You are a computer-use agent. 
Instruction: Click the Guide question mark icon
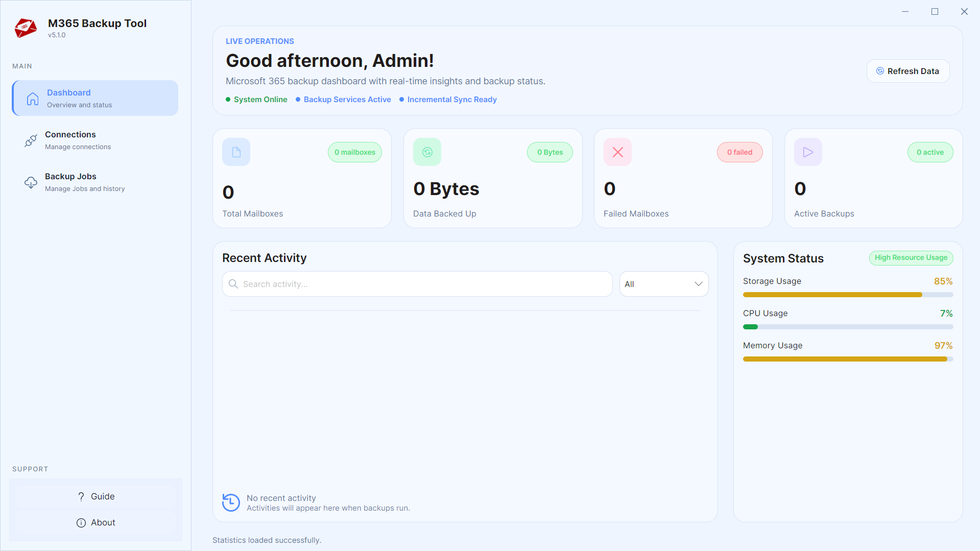pos(81,497)
